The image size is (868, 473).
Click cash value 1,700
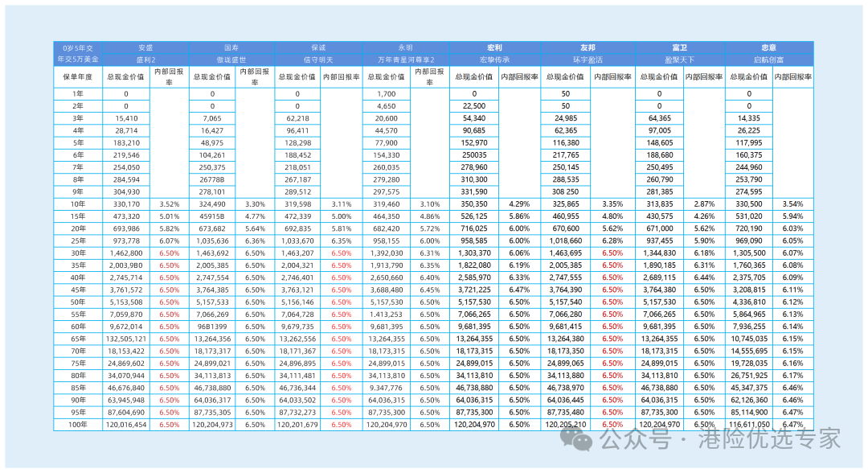click(387, 94)
